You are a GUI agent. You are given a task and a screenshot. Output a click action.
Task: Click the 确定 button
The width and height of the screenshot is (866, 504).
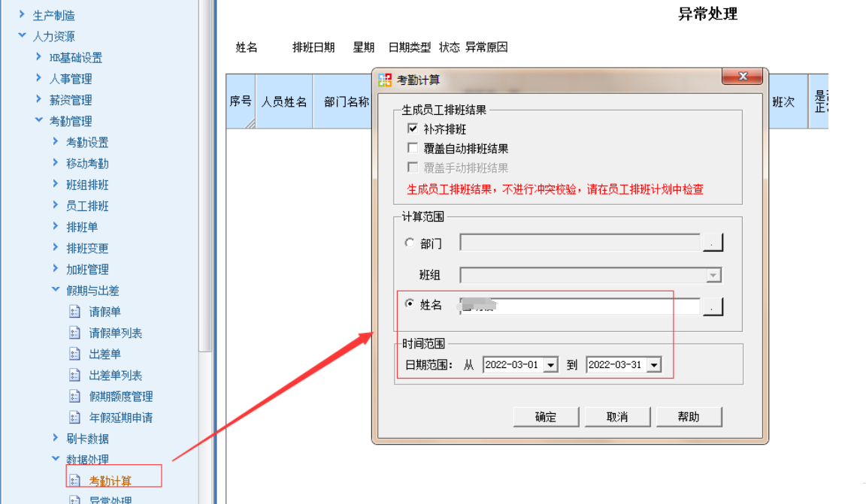pyautogui.click(x=546, y=417)
